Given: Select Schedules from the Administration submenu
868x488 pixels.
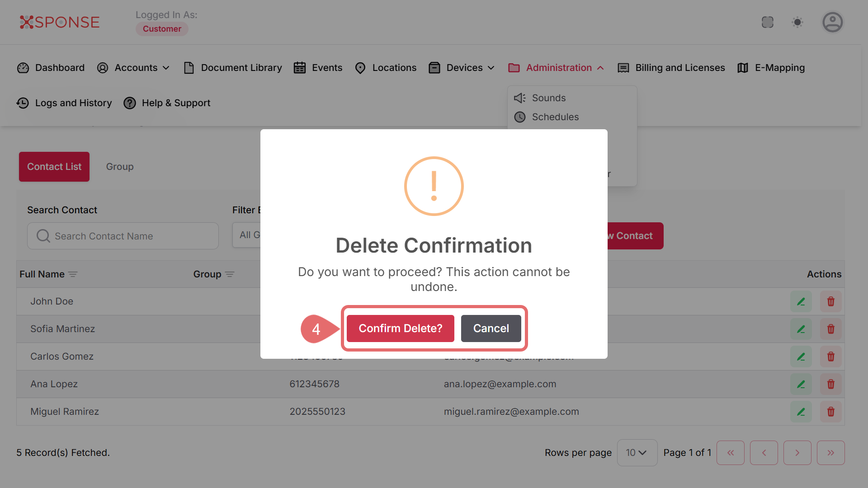Looking at the screenshot, I should pos(555,117).
